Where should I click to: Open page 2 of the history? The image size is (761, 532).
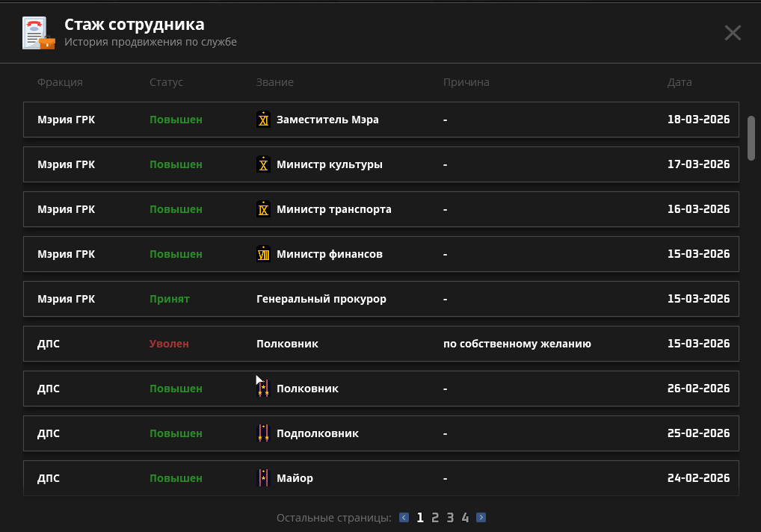point(435,518)
